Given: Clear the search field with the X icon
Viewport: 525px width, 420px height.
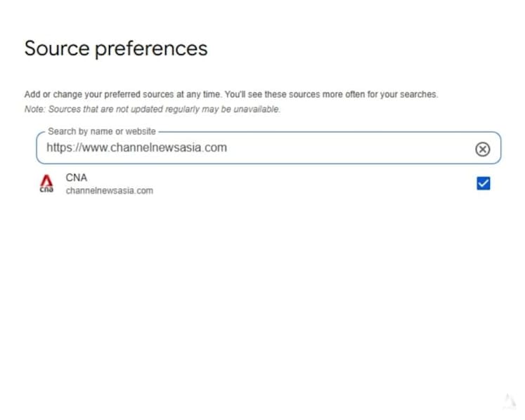Looking at the screenshot, I should point(482,149).
